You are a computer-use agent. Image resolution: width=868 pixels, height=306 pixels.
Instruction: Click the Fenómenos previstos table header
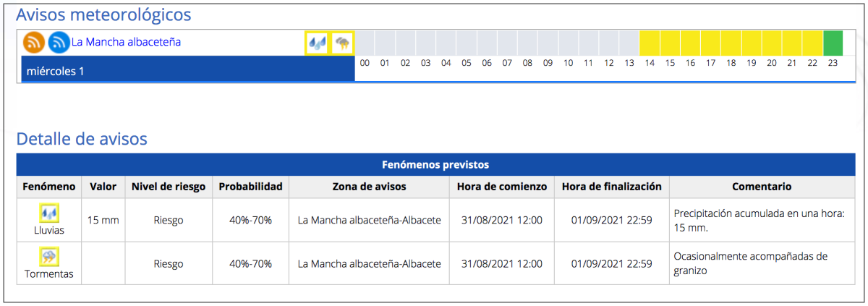435,164
